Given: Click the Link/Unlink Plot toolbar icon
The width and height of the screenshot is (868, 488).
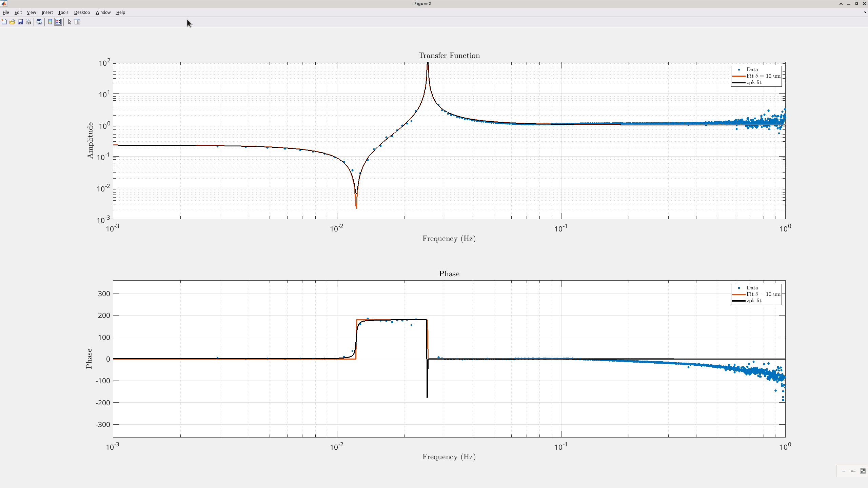Looking at the screenshot, I should [39, 22].
